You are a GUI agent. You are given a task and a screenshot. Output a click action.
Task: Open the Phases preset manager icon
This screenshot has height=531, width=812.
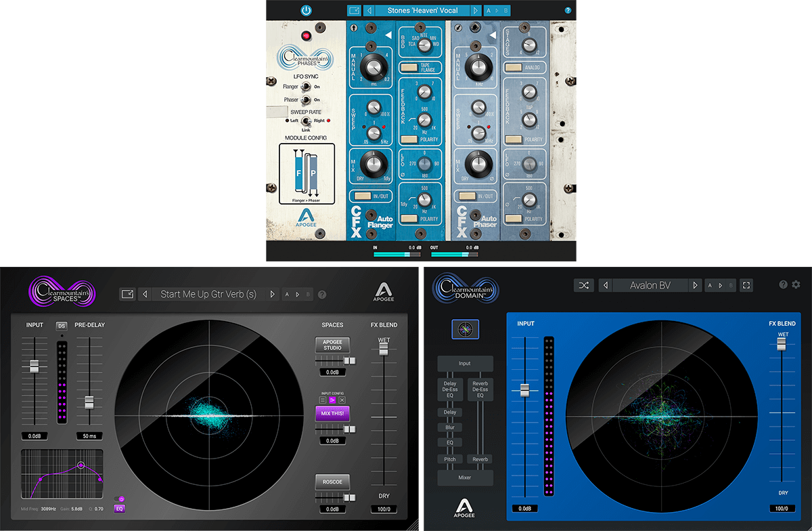[x=354, y=10]
